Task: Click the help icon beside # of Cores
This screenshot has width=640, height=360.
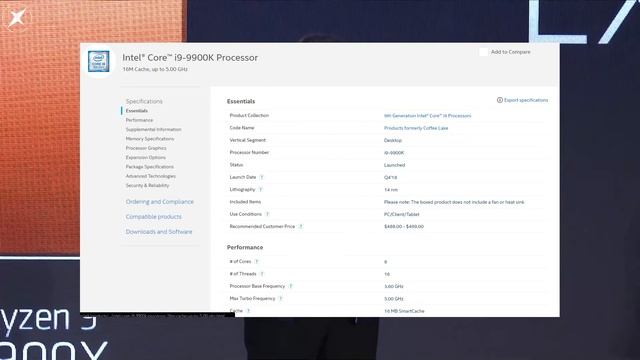Action: pos(257,262)
